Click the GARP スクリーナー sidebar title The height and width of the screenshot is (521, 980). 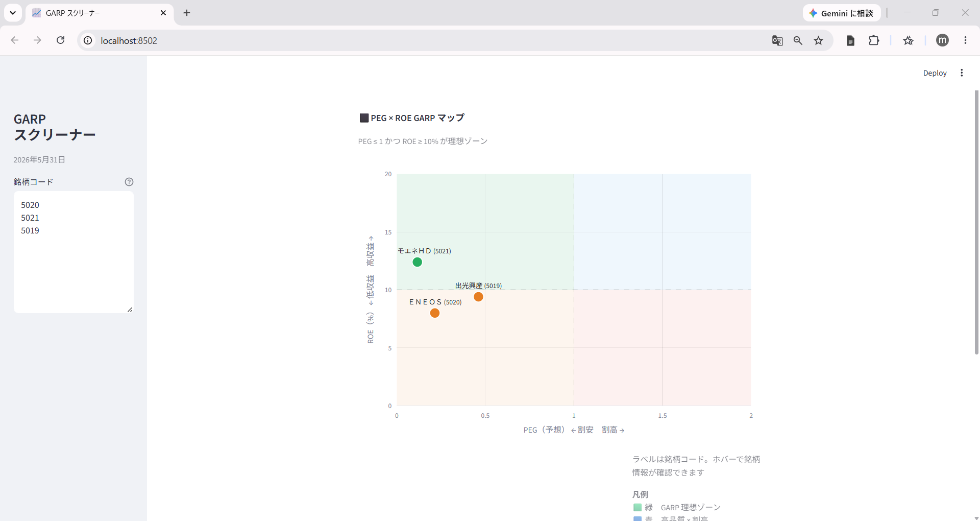pos(55,127)
